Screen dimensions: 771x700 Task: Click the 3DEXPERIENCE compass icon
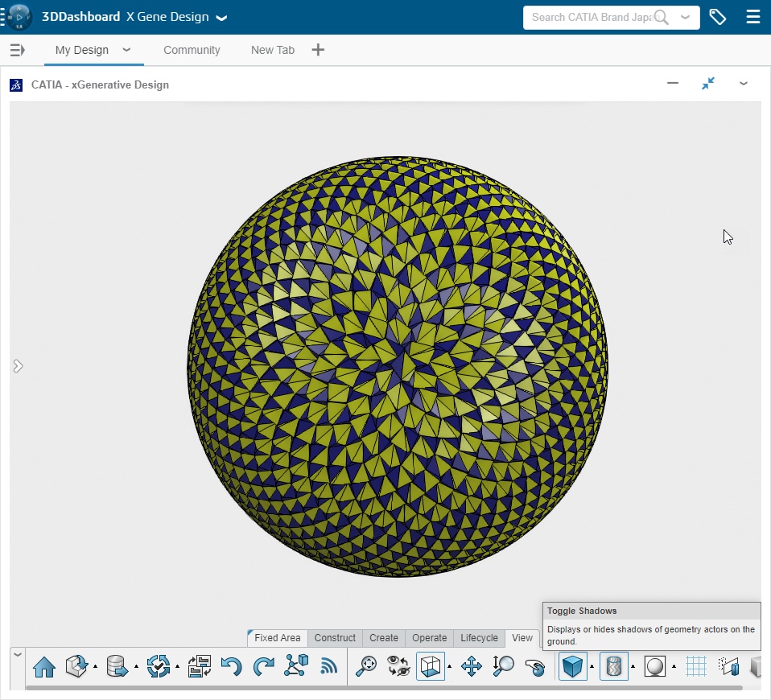point(19,17)
